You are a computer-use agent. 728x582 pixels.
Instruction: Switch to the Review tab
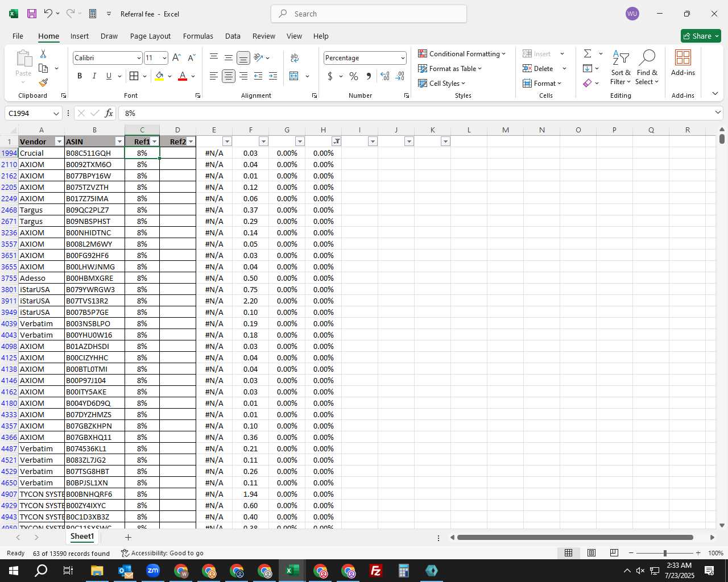click(x=264, y=36)
